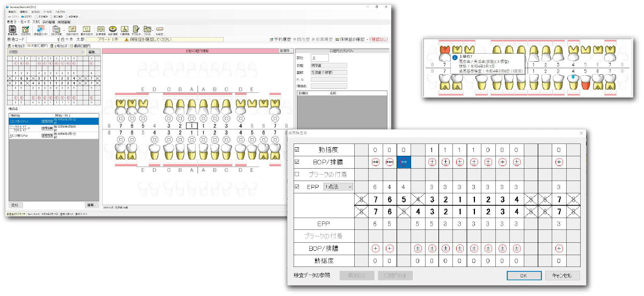
Task: Enable the プラークの付着 checkbox
Action: 297,174
